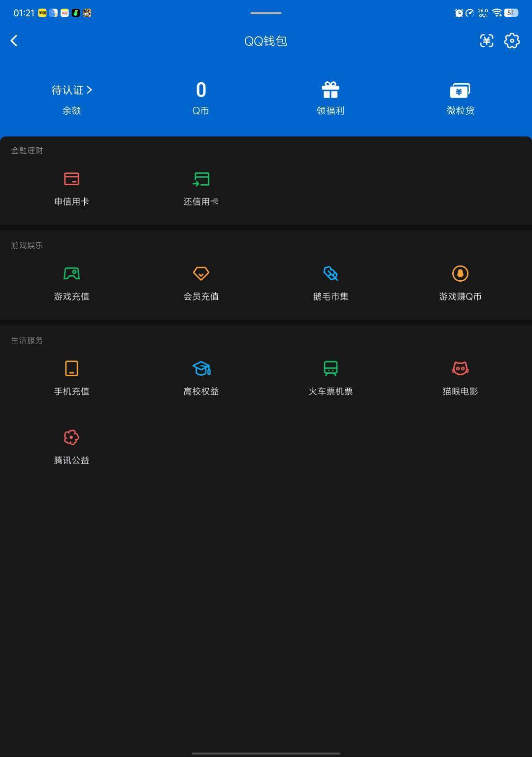Tap the 余额 label
The image size is (532, 757).
click(71, 111)
